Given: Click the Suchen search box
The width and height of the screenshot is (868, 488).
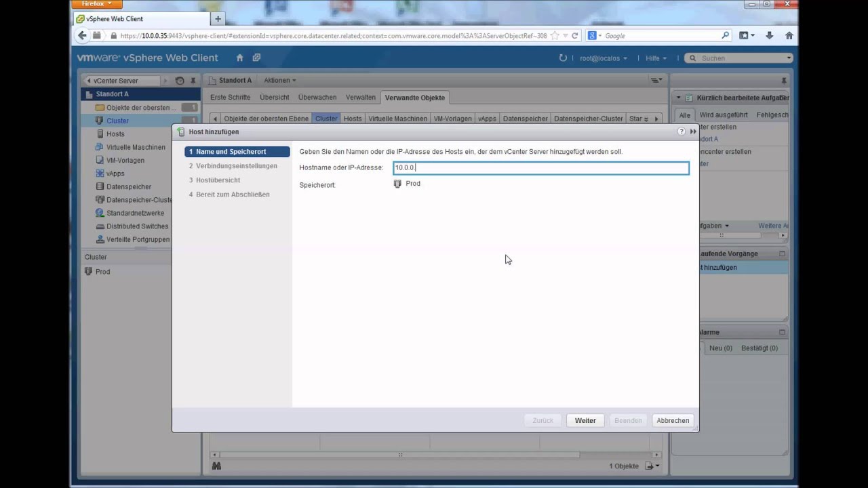Looking at the screenshot, I should point(739,58).
